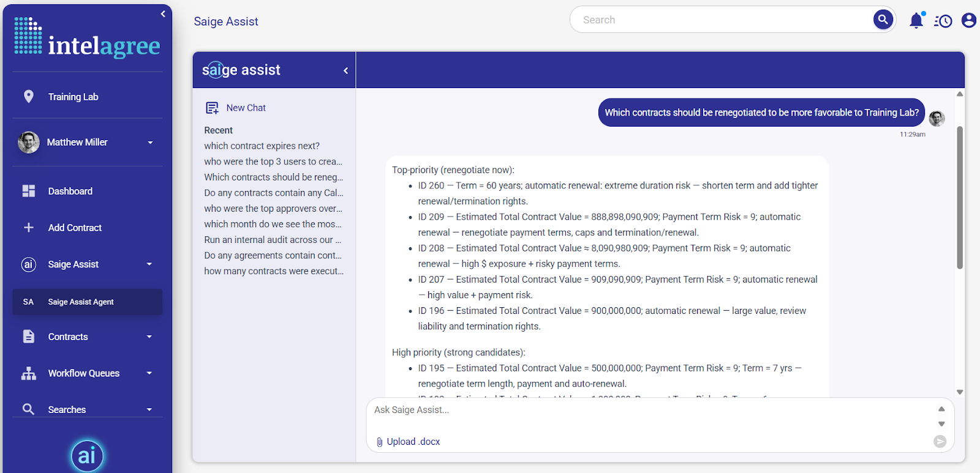The width and height of the screenshot is (980, 473).
Task: Click the Ask Saige Assist input field
Action: pyautogui.click(x=649, y=411)
